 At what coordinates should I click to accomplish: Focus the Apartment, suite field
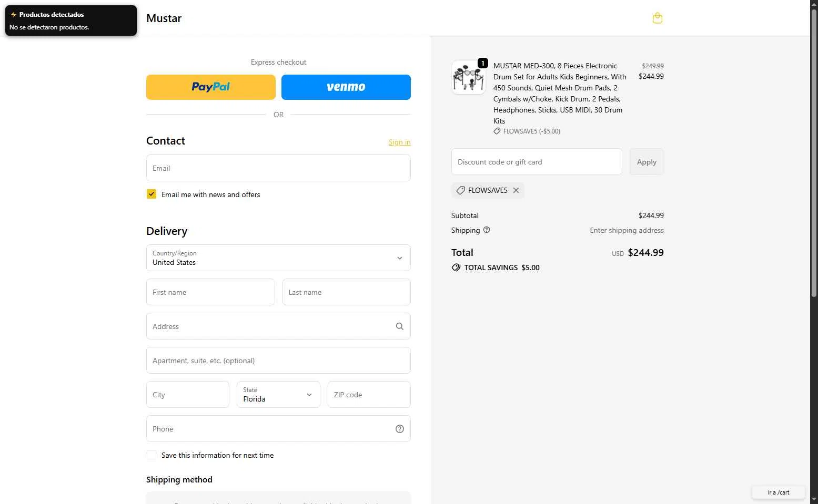(x=278, y=361)
